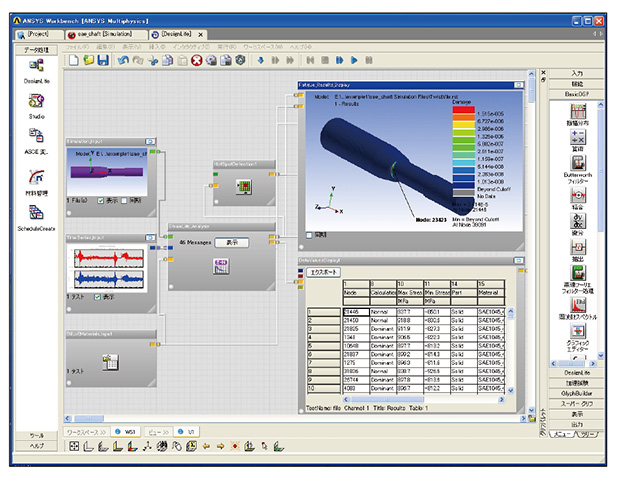Click Export button in data table window

323,272
